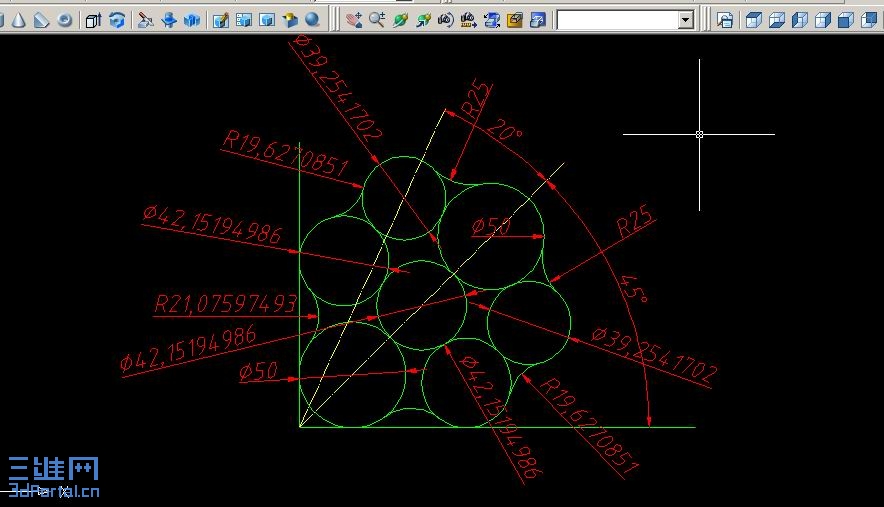Select the Torus solid tool
The image size is (884, 507).
[x=65, y=20]
